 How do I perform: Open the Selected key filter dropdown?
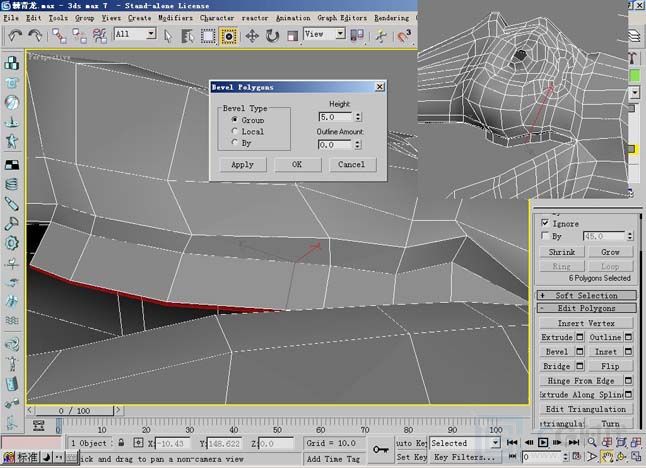coord(496,443)
